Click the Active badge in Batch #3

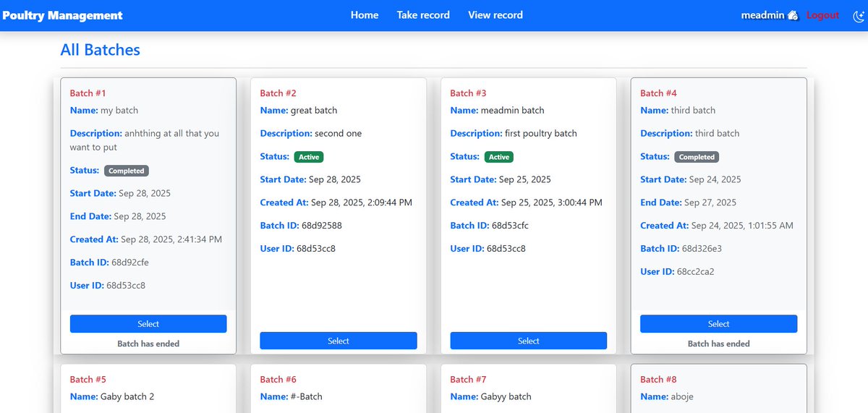[499, 157]
